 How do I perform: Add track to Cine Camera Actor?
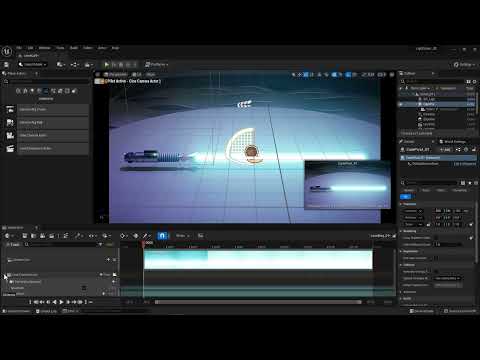105,274
